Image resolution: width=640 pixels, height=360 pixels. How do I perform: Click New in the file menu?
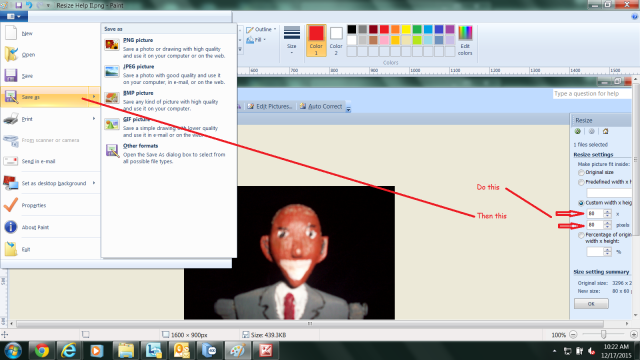coord(51,33)
